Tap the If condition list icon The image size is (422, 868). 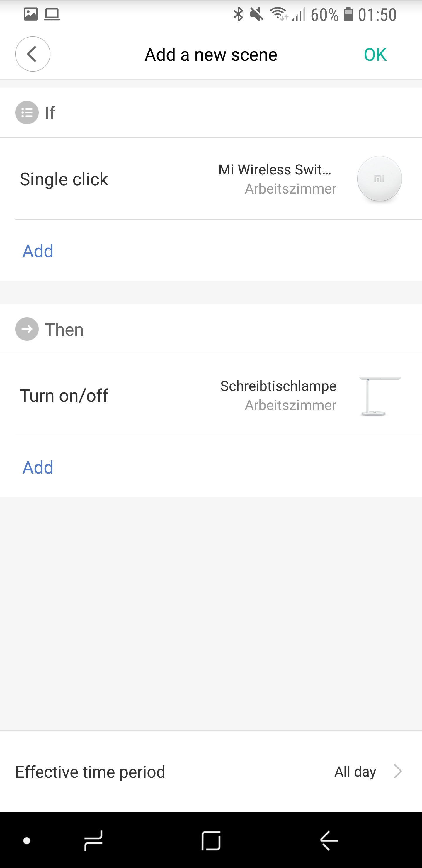click(27, 113)
